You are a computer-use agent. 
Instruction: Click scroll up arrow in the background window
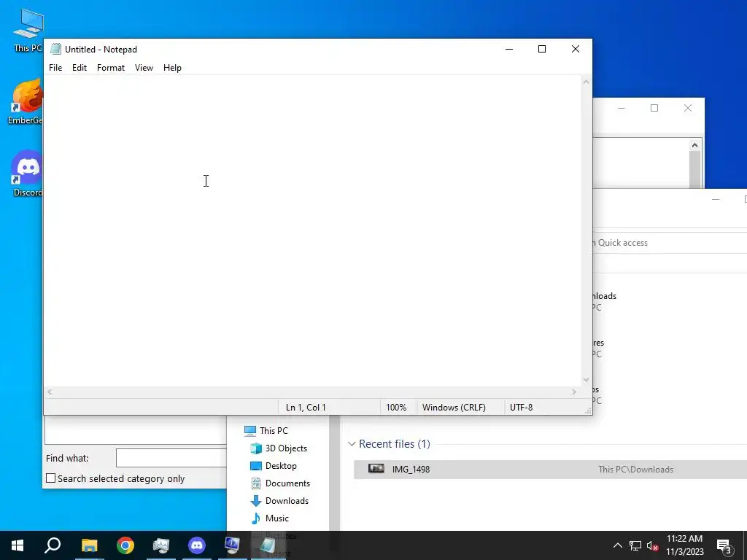[x=694, y=145]
